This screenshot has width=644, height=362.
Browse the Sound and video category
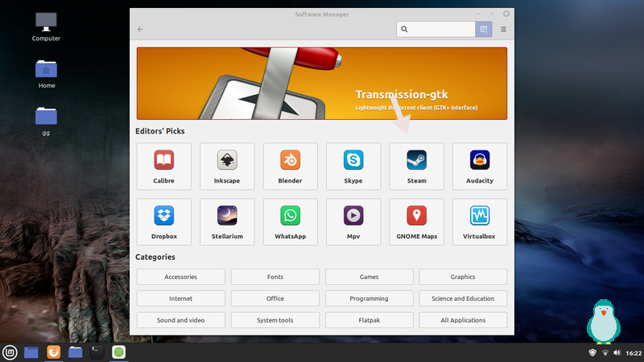coord(180,320)
